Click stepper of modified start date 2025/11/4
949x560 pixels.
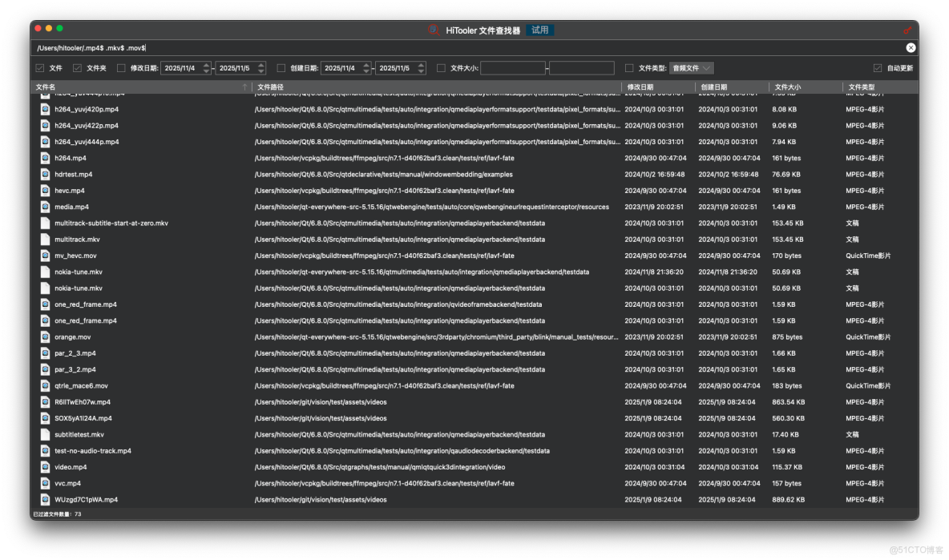point(206,68)
